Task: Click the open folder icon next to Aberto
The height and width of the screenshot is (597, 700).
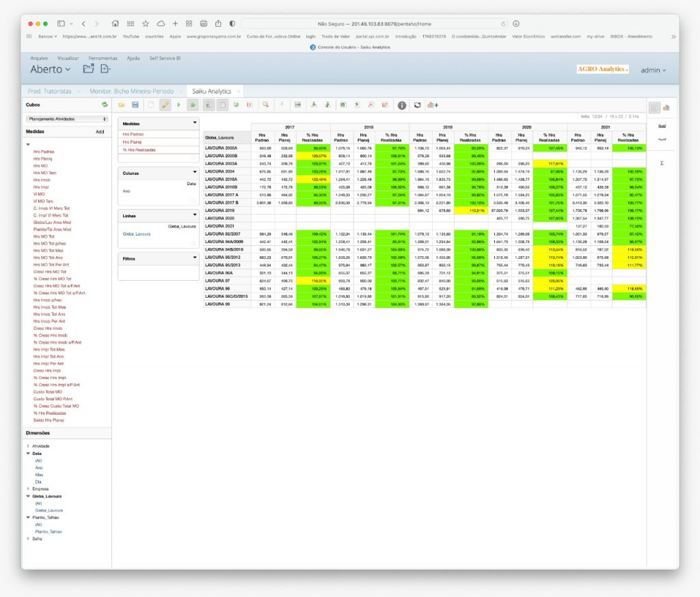Action: (x=88, y=69)
